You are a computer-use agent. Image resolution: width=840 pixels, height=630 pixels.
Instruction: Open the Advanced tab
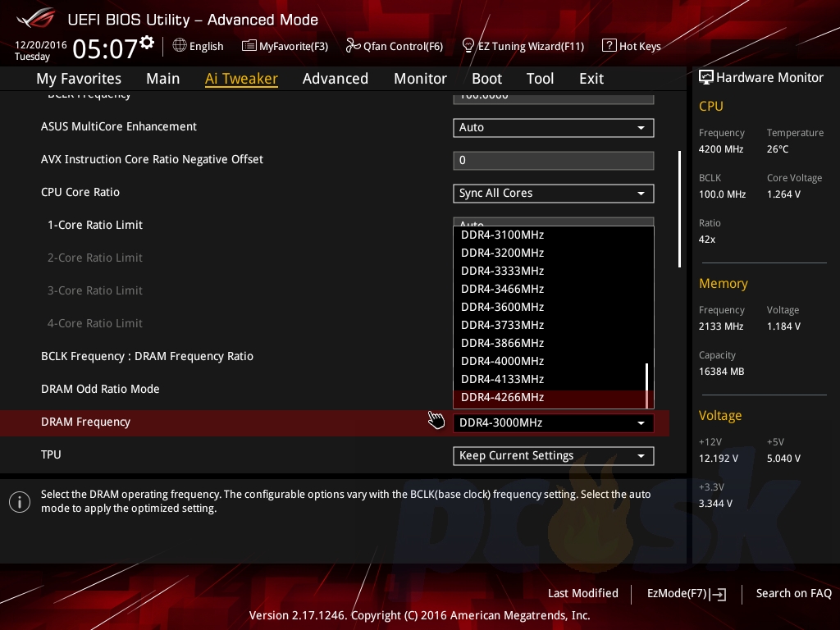[x=336, y=79]
